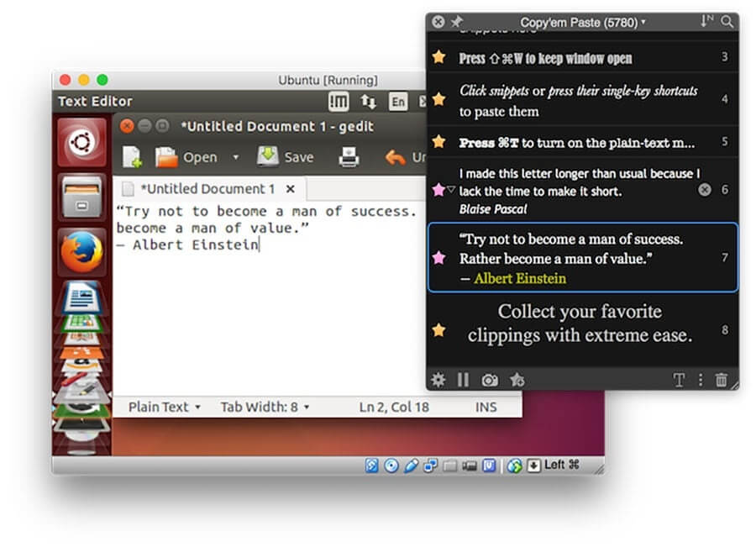
Task: Expand the Blaise Pascal clipping triangle
Action: 451,189
